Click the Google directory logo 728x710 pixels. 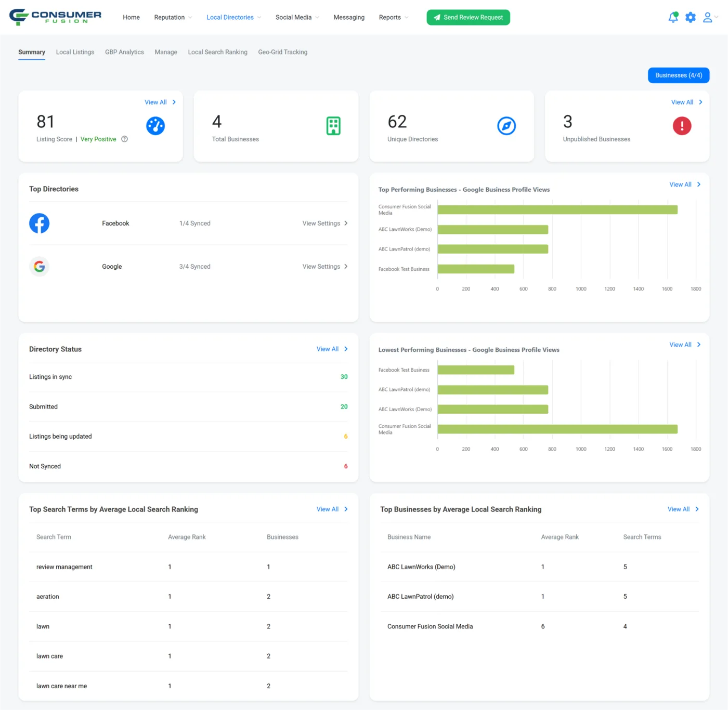(40, 267)
